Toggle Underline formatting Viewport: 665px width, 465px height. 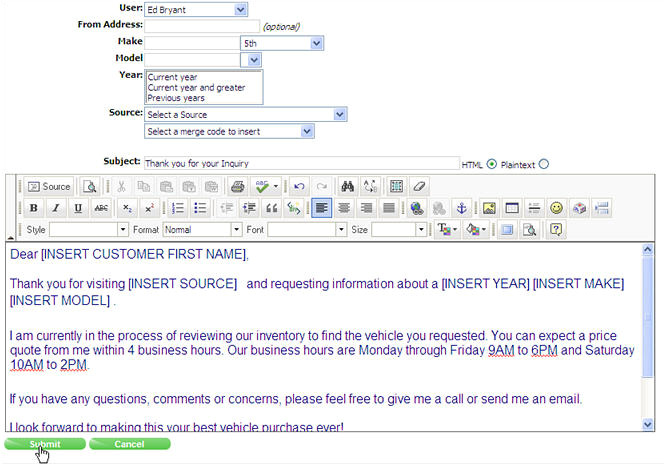[78, 208]
